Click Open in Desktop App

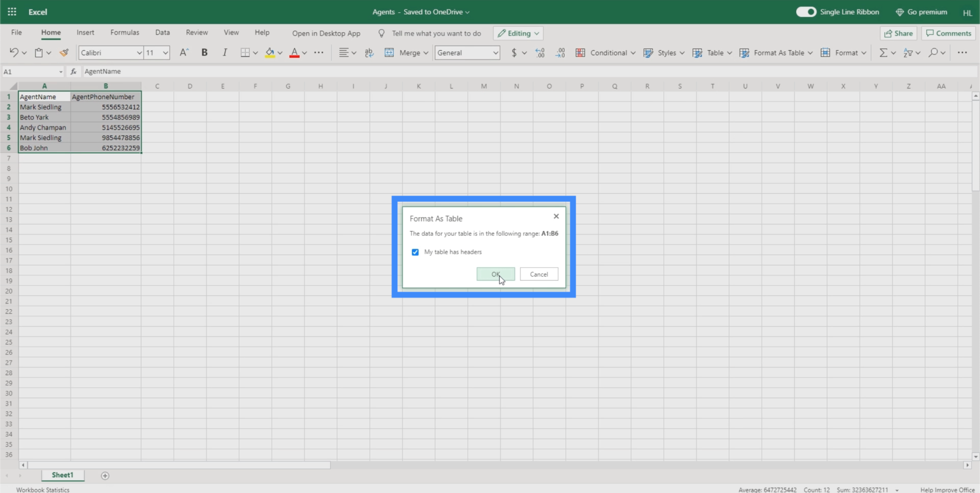[x=326, y=33]
